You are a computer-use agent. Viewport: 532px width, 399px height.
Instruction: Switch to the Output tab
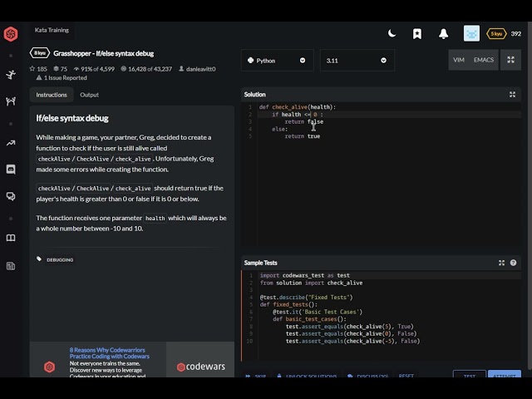pos(89,95)
